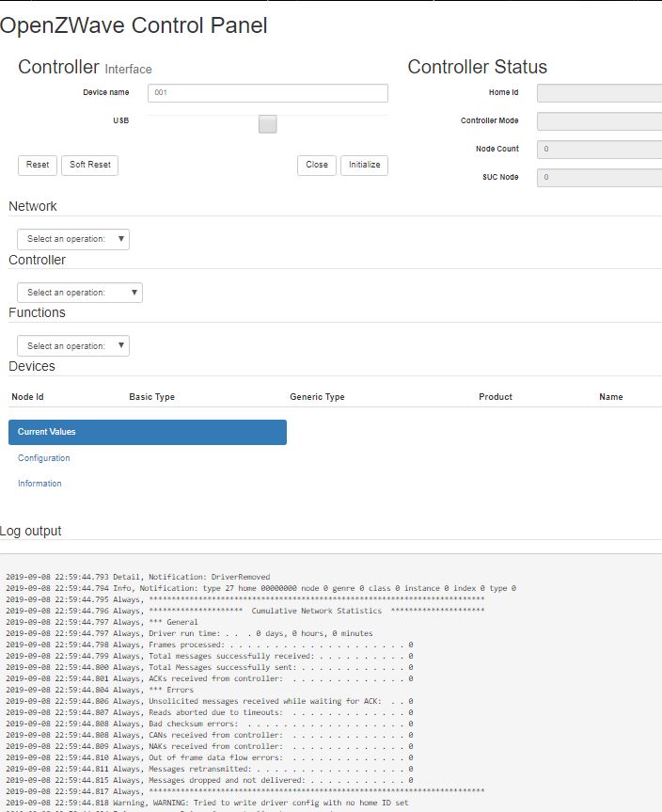
Task: Click the Home Id field
Action: click(599, 93)
